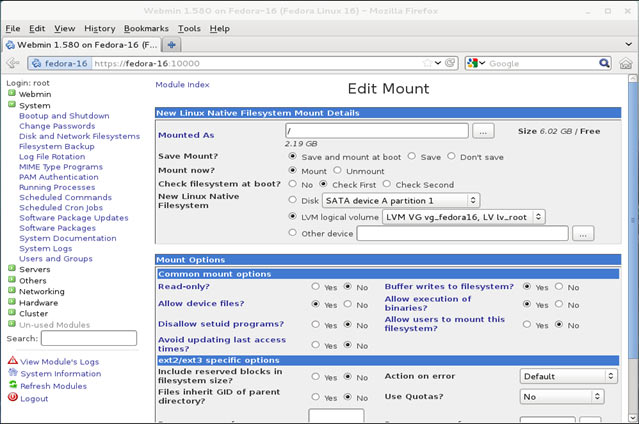
Task: Click the Mounted As path input field
Action: pyautogui.click(x=377, y=131)
